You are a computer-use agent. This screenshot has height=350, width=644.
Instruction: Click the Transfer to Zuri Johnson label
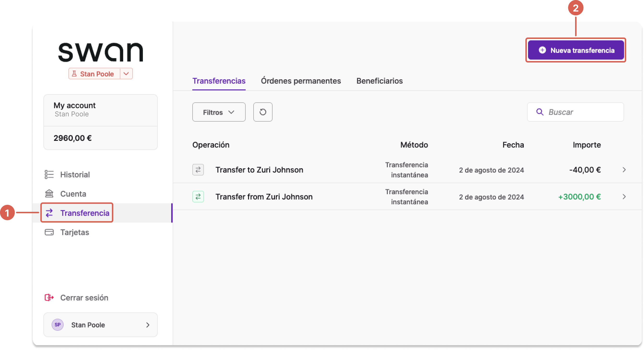pos(259,170)
